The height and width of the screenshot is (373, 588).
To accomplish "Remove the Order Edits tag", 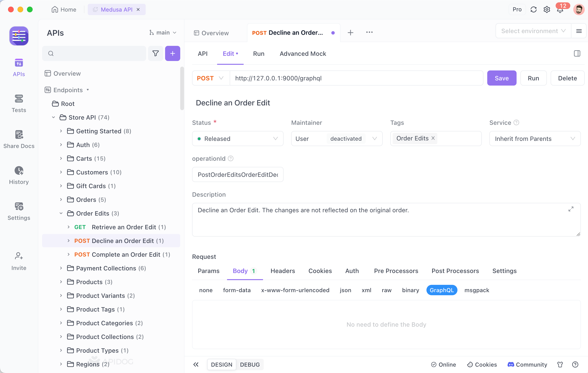I will 433,138.
